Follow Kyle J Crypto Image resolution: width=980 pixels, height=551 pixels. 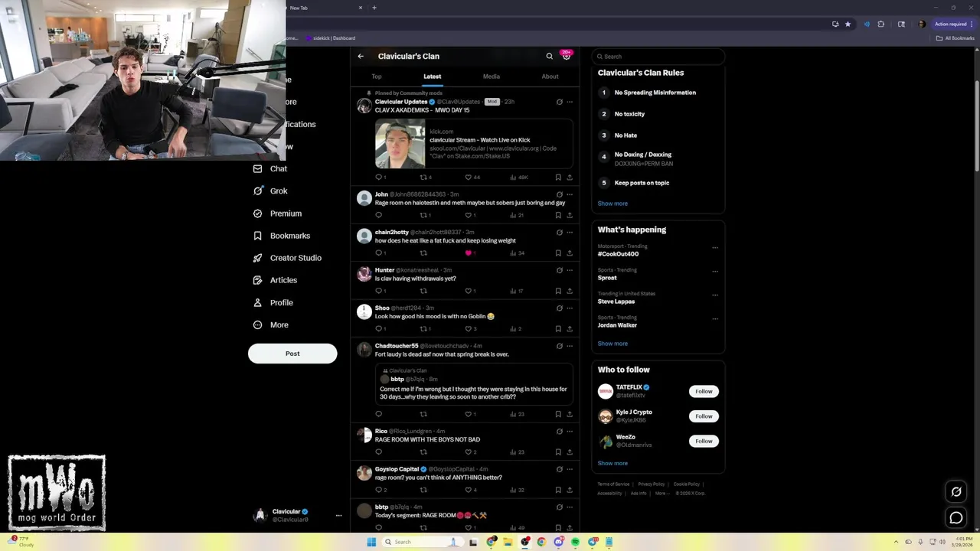tap(704, 416)
